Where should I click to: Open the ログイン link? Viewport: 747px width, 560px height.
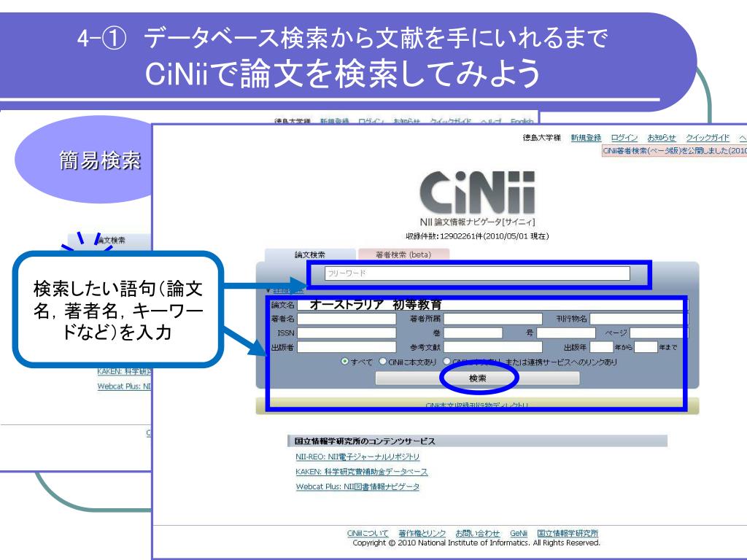624,138
